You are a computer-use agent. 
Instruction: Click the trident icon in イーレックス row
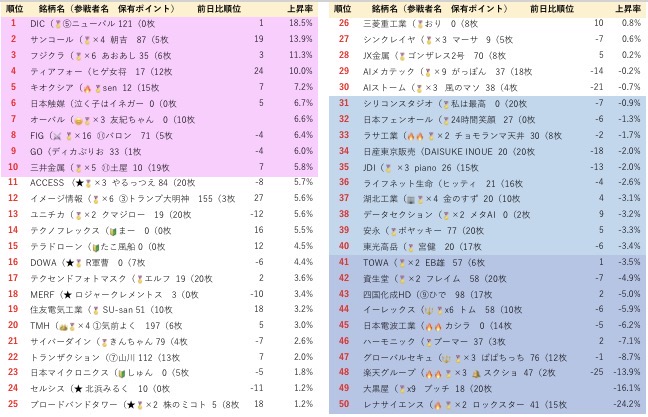tap(429, 310)
